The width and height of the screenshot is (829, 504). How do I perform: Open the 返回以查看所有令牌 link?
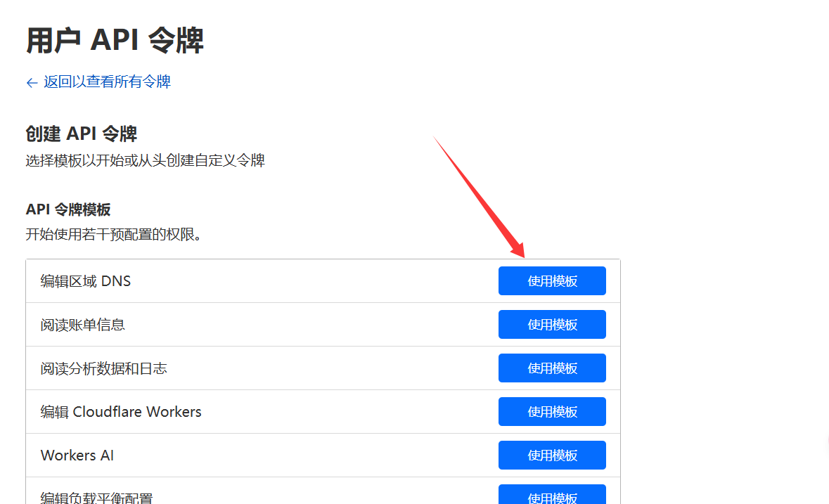tap(107, 82)
